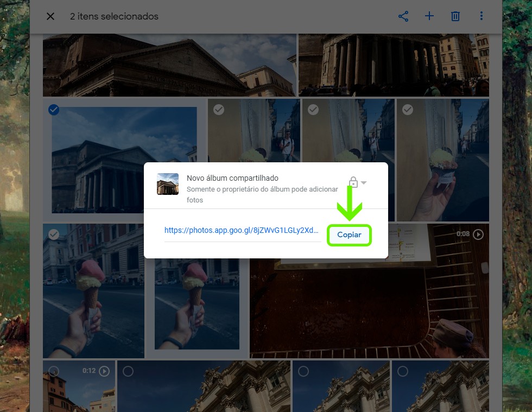The image size is (532, 412).
Task: Select the bottom-right photo's circle checkbox
Action: tap(403, 371)
